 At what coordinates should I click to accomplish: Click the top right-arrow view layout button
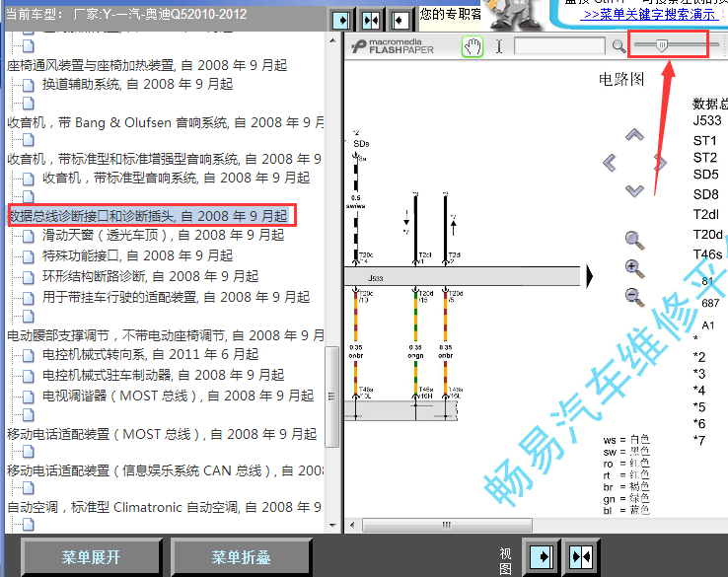(341, 21)
